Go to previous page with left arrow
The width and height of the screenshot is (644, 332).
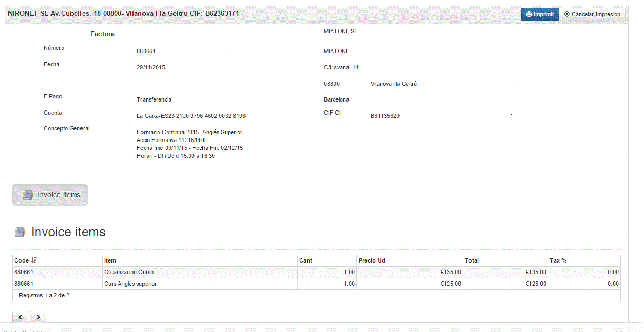click(20, 317)
